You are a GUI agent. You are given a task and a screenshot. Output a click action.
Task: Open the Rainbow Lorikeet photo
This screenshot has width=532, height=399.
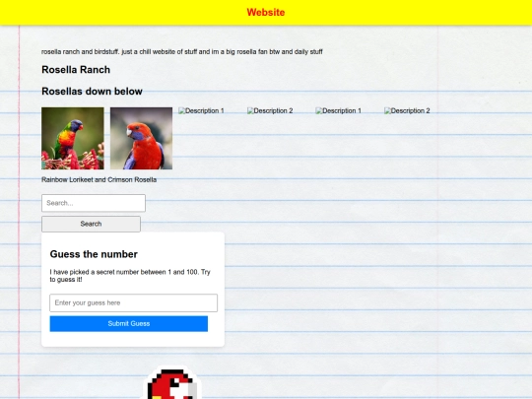pos(73,138)
